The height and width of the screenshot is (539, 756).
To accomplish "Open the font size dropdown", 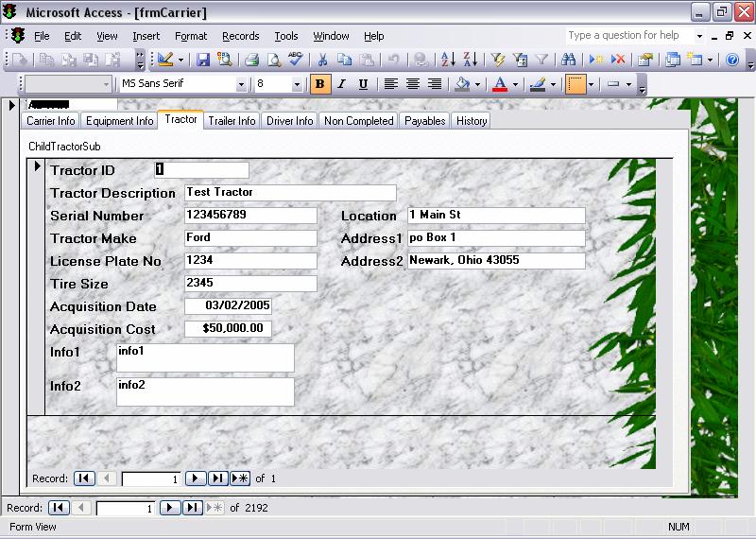I will pyautogui.click(x=297, y=84).
